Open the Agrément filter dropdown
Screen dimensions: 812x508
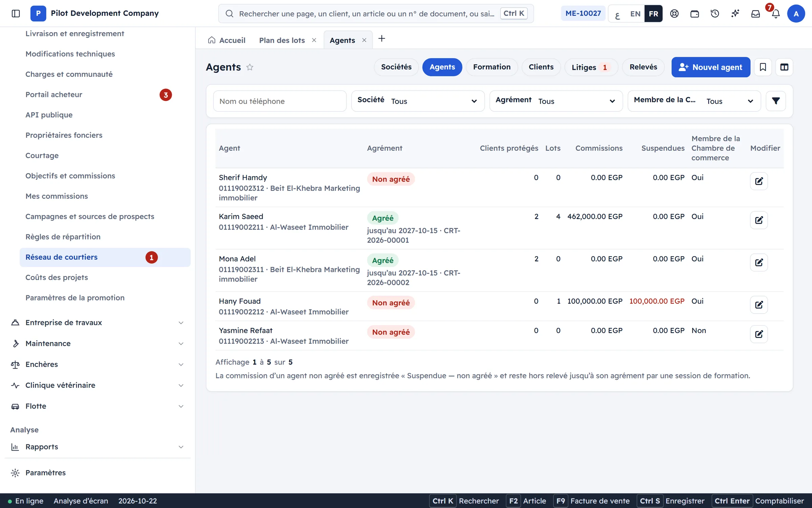[x=556, y=101]
